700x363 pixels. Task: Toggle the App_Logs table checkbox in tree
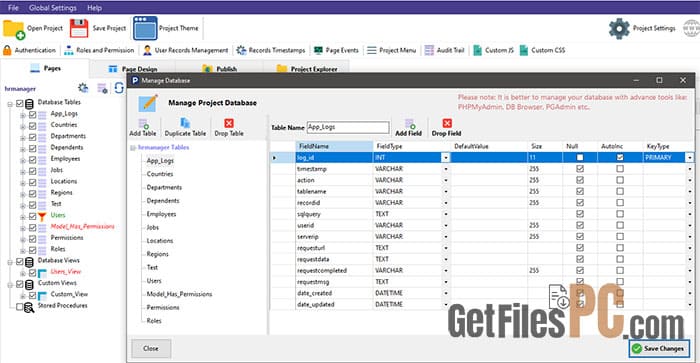(x=32, y=114)
